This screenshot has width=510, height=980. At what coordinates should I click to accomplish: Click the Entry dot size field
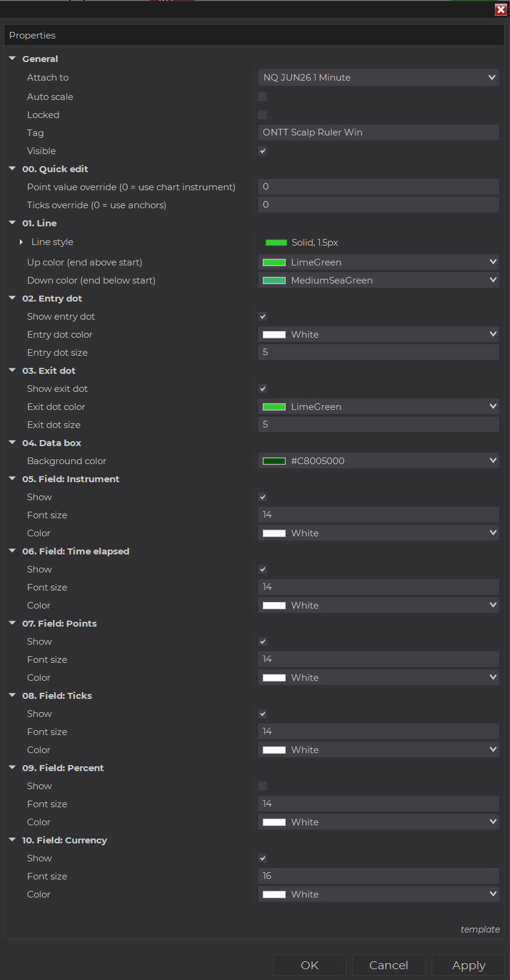point(378,352)
